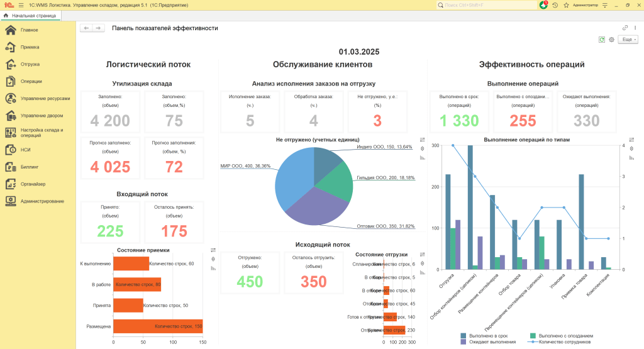Open the Приемка section in sidebar
The image size is (644, 349).
coord(30,47)
